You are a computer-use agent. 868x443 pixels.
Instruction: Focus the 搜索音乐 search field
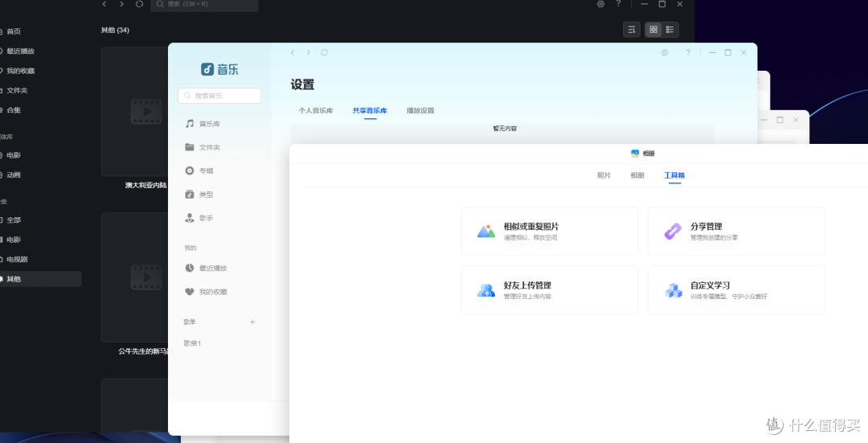(219, 96)
